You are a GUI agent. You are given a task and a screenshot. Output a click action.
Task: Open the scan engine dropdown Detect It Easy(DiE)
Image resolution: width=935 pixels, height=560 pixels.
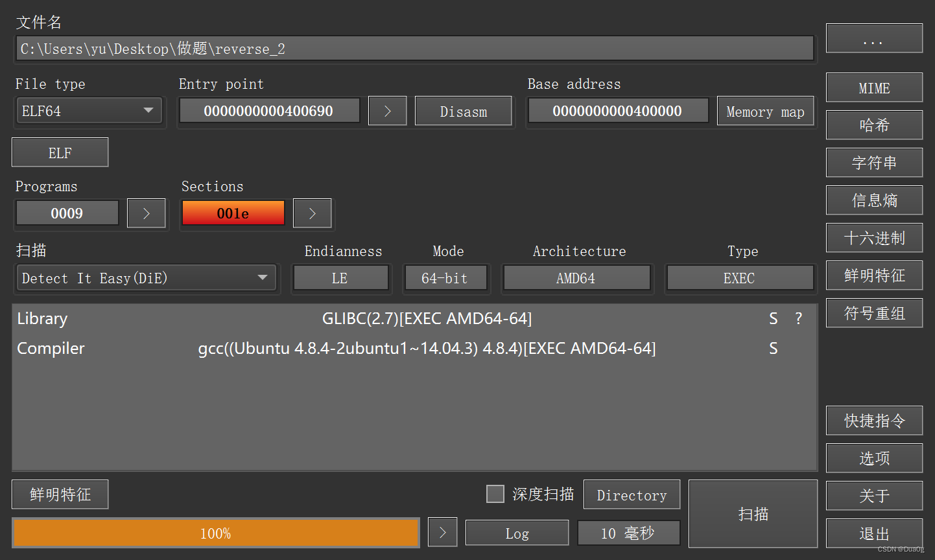tap(146, 277)
